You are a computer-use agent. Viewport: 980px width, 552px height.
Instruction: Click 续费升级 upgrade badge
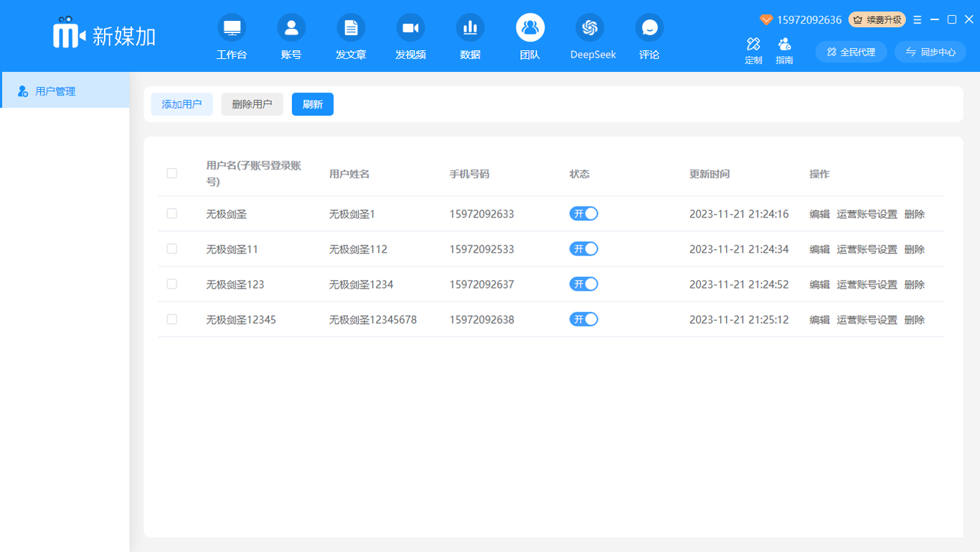(877, 20)
